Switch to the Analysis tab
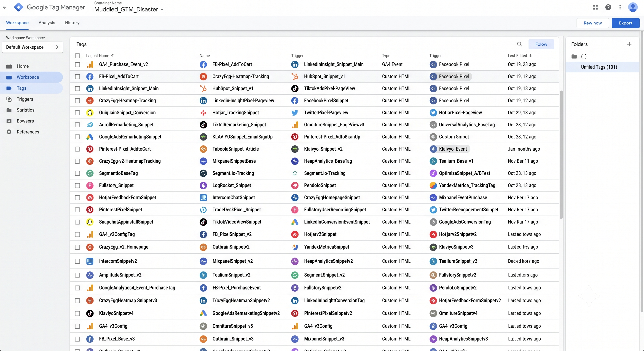Image resolution: width=644 pixels, height=351 pixels. tap(47, 23)
